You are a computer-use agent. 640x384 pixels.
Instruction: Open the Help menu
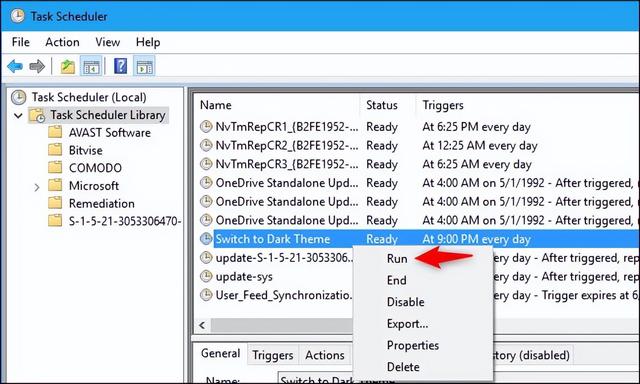pyautogui.click(x=148, y=42)
